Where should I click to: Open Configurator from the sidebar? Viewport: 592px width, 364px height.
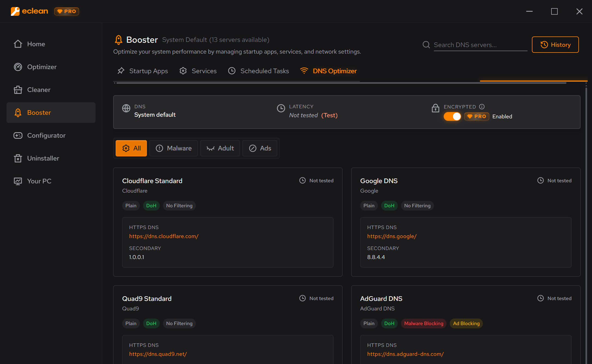click(51, 135)
